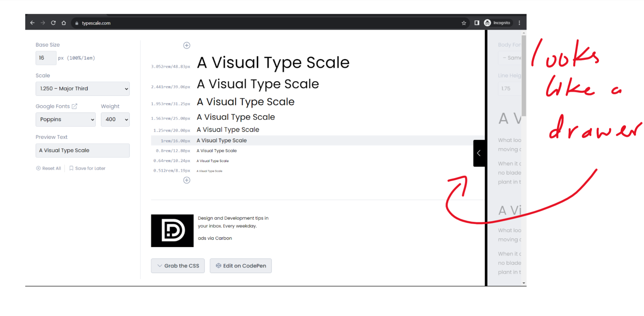The width and height of the screenshot is (644, 316).
Task: Add a larger scale step at the top
Action: click(187, 45)
